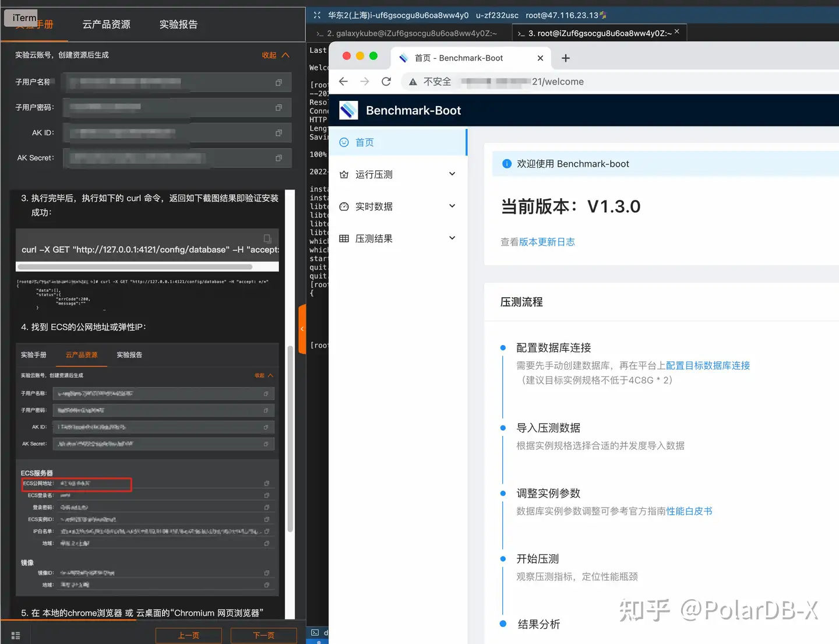This screenshot has width=839, height=644.
Task: Reload the Benchmark-Boot page
Action: (386, 82)
